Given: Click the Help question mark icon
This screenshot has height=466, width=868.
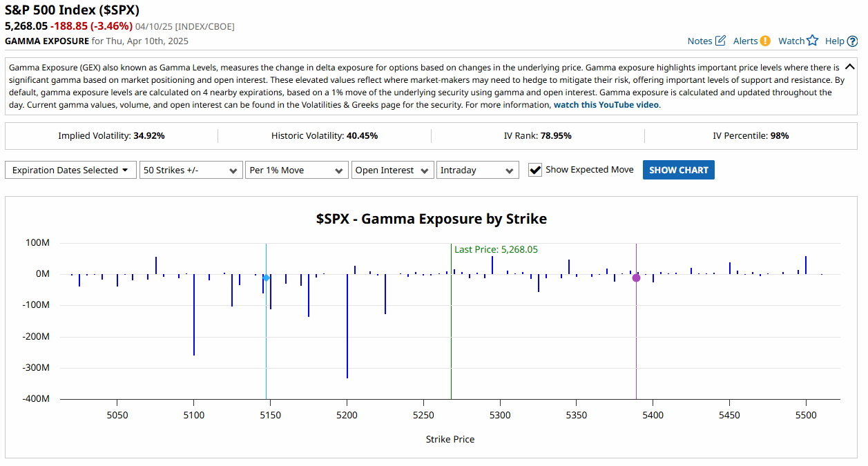Looking at the screenshot, I should pos(852,41).
